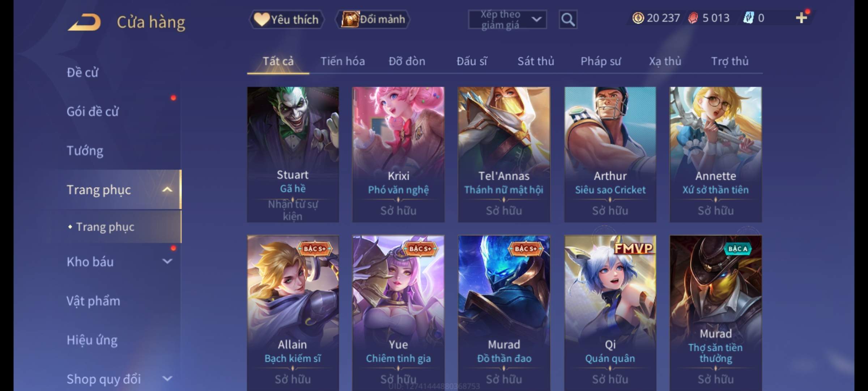The height and width of the screenshot is (391, 868).
Task: Tap the plus icon to add currency
Action: 801,18
